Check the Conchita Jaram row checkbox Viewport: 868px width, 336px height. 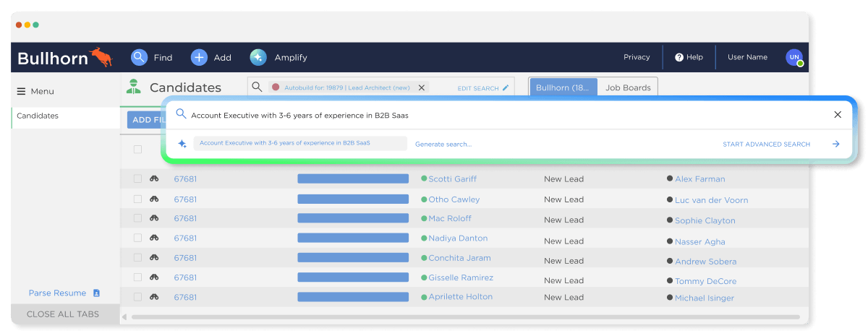[x=137, y=257]
